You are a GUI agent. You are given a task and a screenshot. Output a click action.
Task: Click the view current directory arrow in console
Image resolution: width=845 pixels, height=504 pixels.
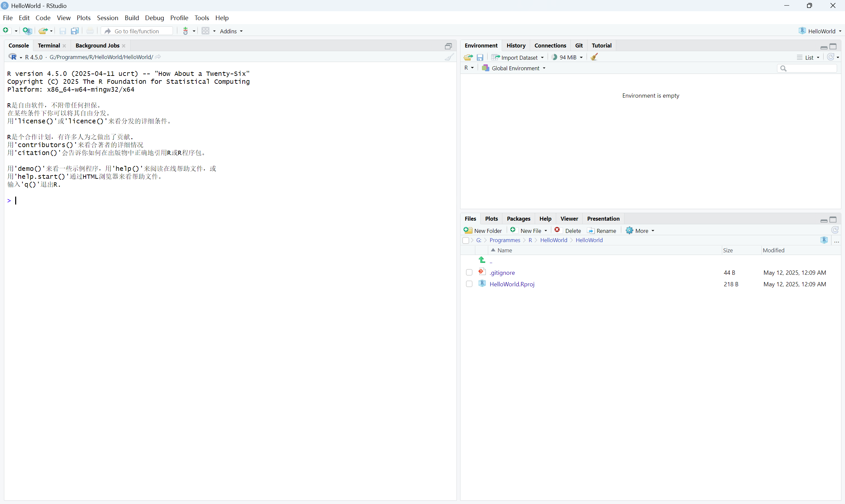(x=158, y=57)
